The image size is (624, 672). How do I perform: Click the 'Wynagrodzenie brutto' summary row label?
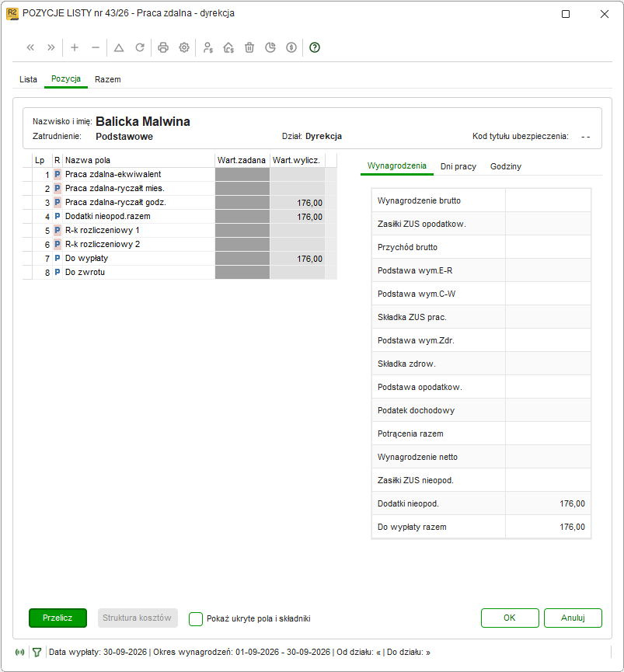click(x=419, y=200)
